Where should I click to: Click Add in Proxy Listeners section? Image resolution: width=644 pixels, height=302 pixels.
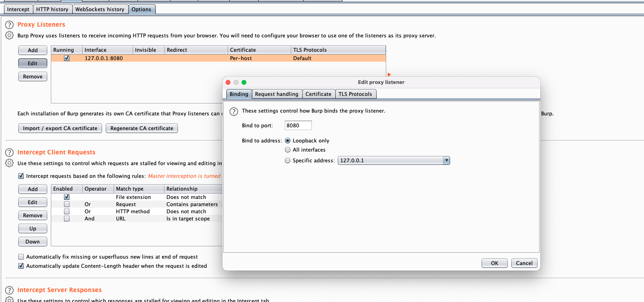[x=33, y=50]
